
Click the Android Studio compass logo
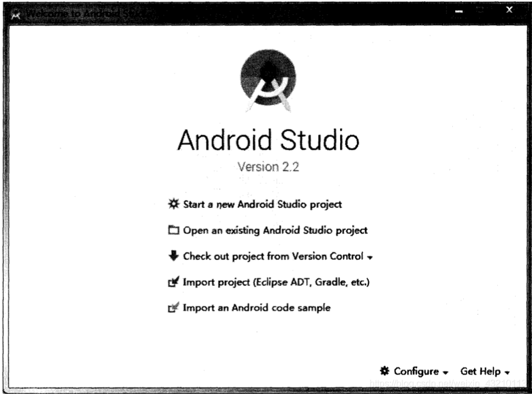click(268, 80)
